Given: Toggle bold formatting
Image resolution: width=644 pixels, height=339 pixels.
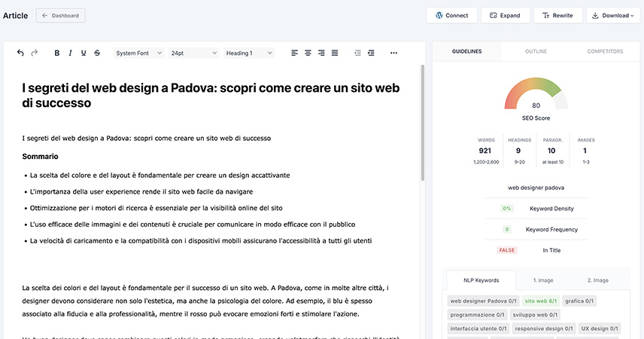Looking at the screenshot, I should coord(57,53).
